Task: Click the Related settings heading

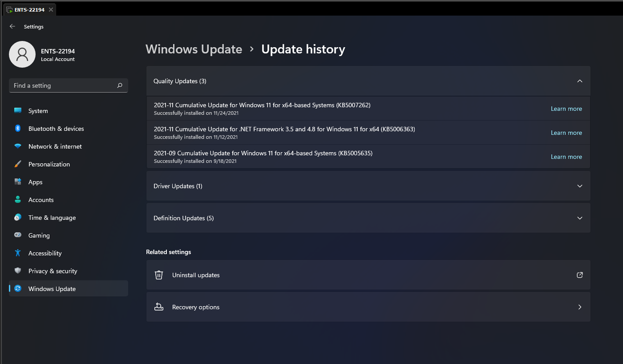Action: pos(168,252)
